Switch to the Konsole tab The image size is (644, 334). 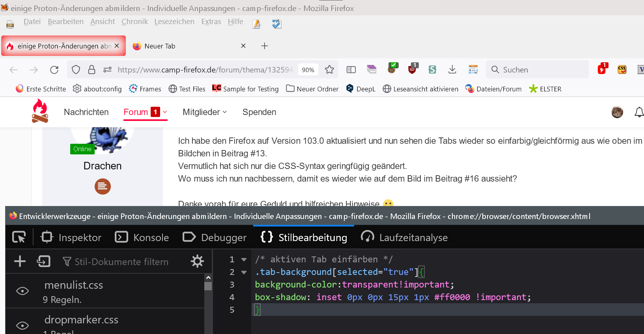pos(142,238)
